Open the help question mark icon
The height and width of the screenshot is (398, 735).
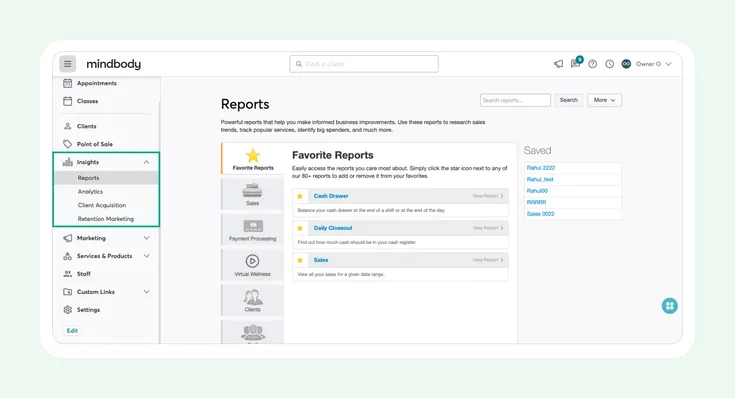pyautogui.click(x=592, y=64)
